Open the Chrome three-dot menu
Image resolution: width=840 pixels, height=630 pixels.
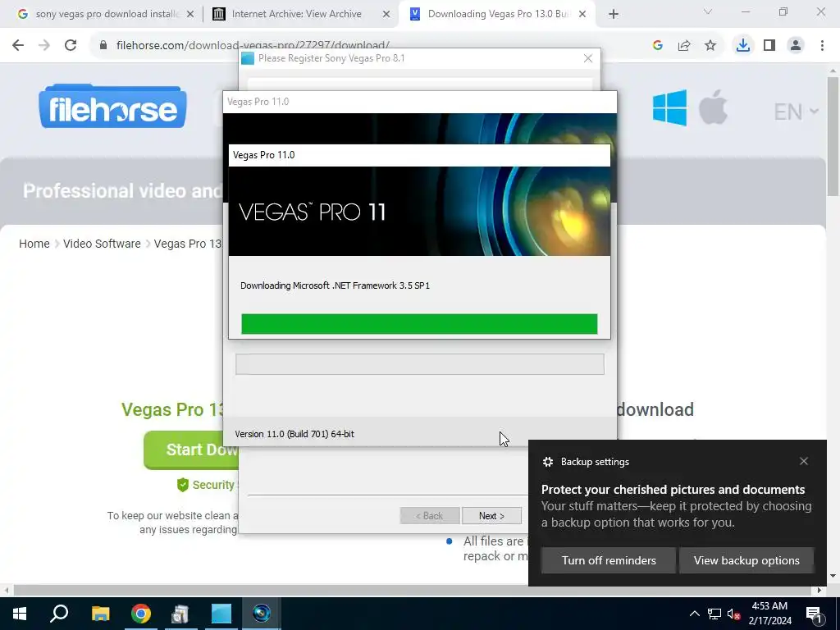coord(822,46)
